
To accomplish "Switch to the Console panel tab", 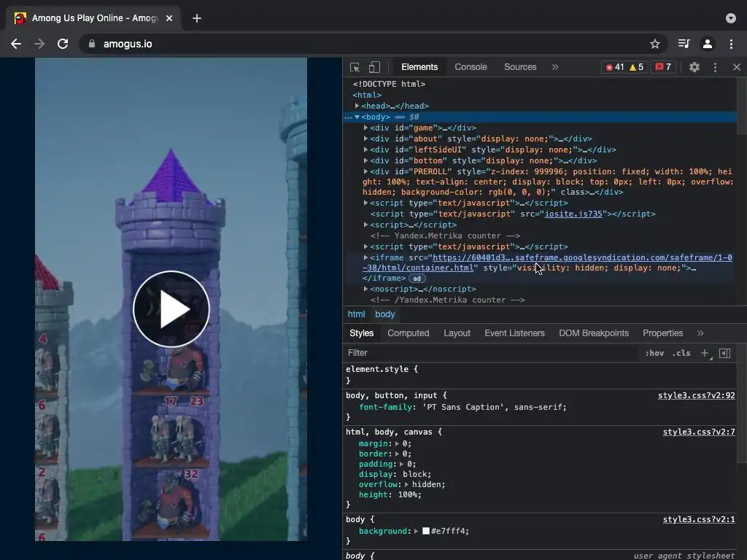I will point(471,67).
